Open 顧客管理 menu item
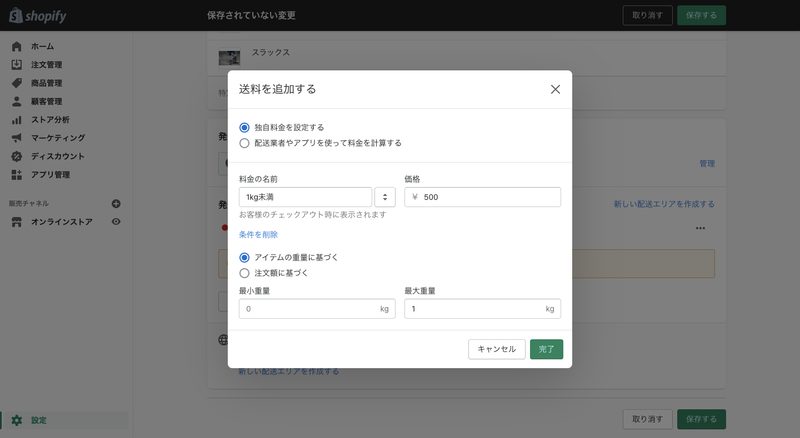 pos(46,101)
